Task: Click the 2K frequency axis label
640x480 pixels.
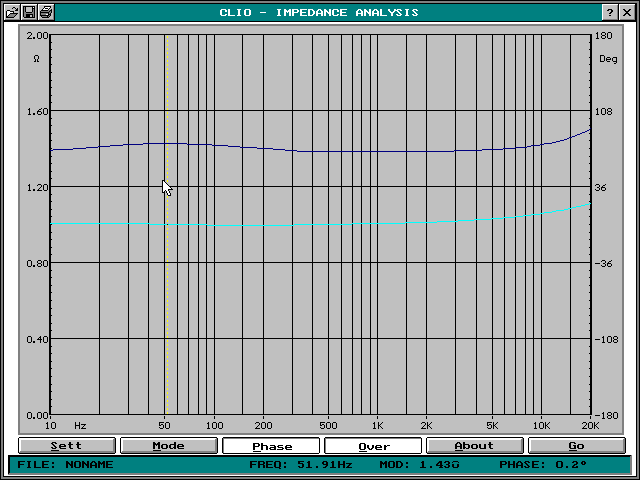Action: tap(427, 426)
